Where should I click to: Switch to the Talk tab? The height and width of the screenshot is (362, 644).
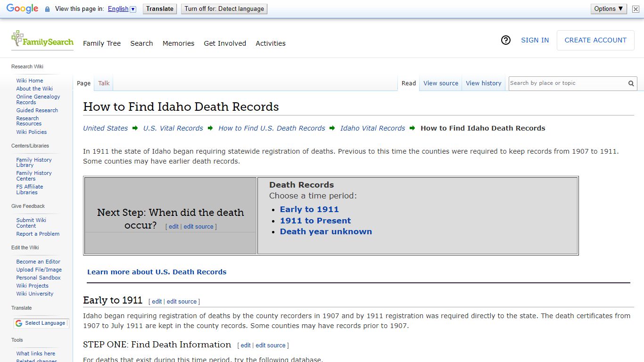[x=104, y=83]
